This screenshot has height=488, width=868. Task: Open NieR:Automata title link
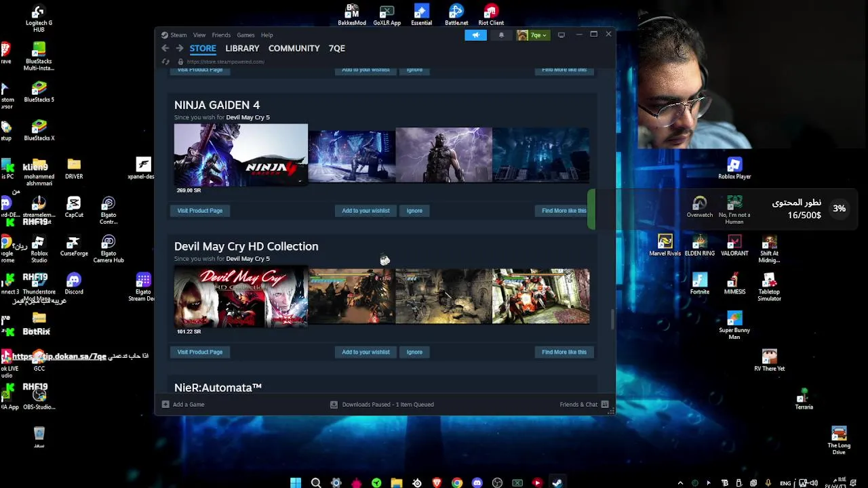(218, 387)
